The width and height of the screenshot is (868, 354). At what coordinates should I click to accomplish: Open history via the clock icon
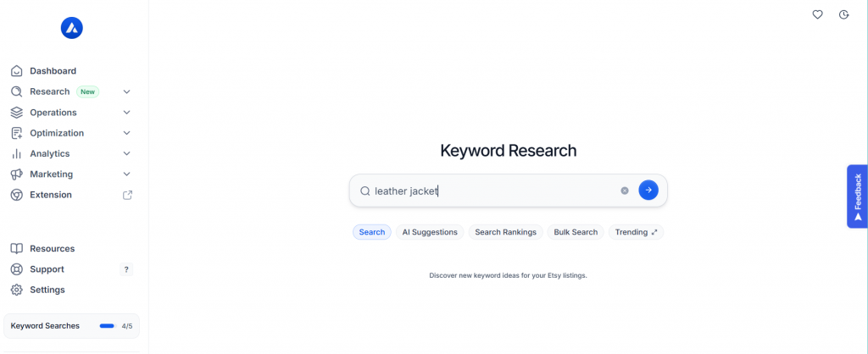pyautogui.click(x=843, y=14)
